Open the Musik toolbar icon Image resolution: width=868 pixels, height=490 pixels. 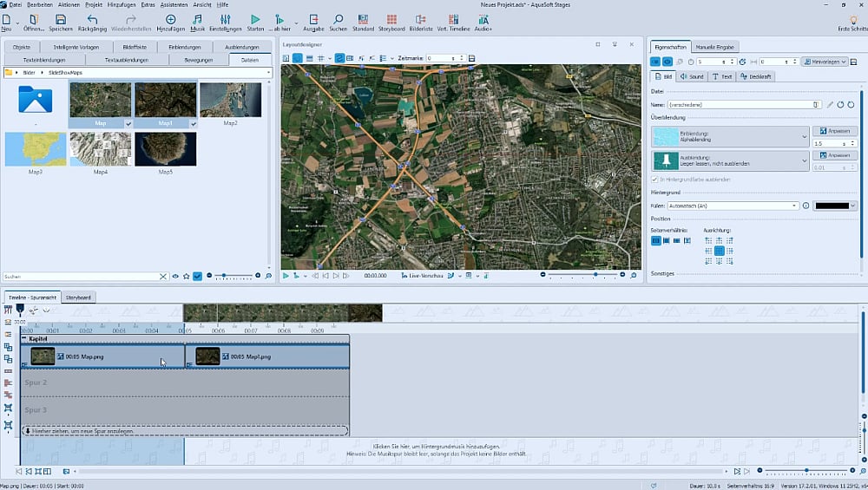pos(197,19)
